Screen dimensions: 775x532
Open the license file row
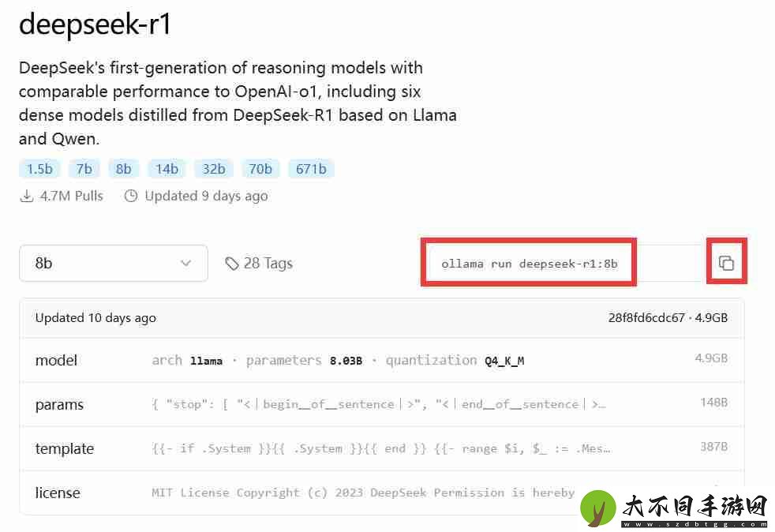[x=381, y=493]
